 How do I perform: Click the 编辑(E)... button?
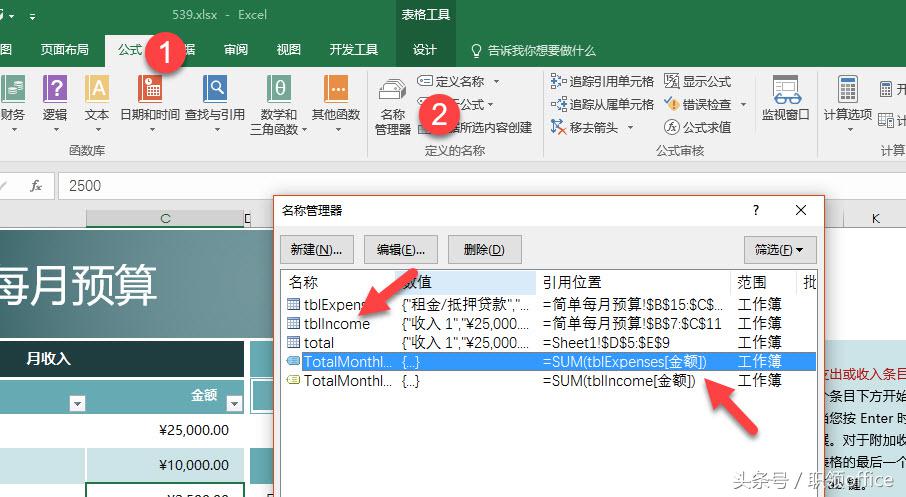coord(401,250)
